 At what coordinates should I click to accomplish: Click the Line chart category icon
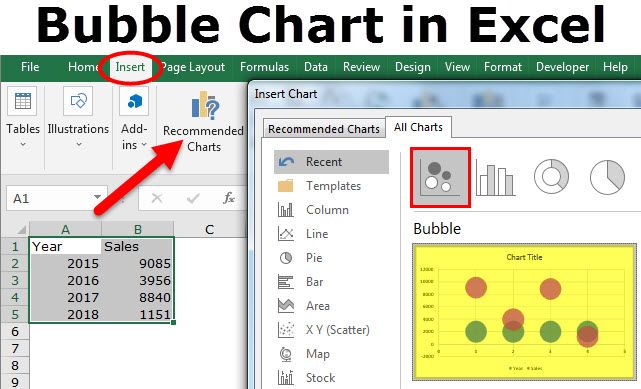coord(285,234)
